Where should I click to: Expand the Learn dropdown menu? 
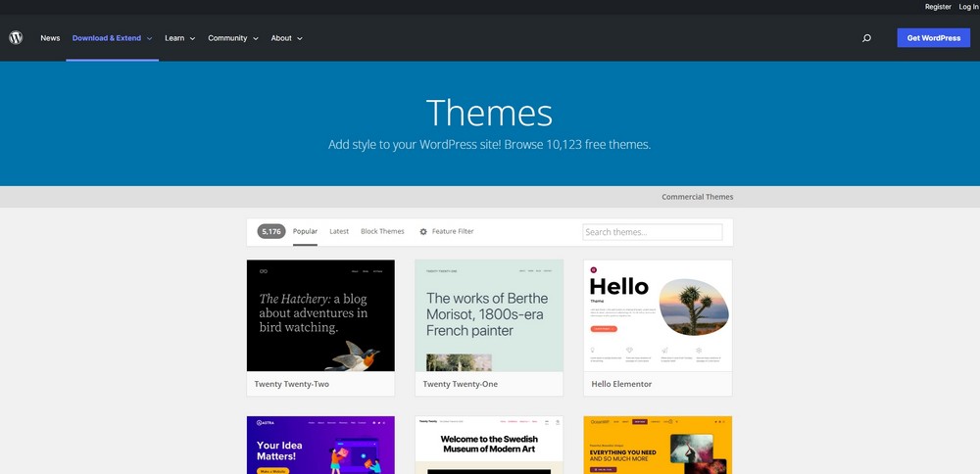[x=180, y=38]
